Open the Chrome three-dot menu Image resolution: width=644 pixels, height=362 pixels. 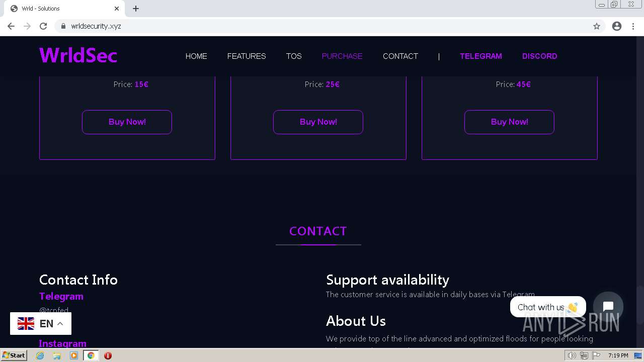tap(633, 26)
